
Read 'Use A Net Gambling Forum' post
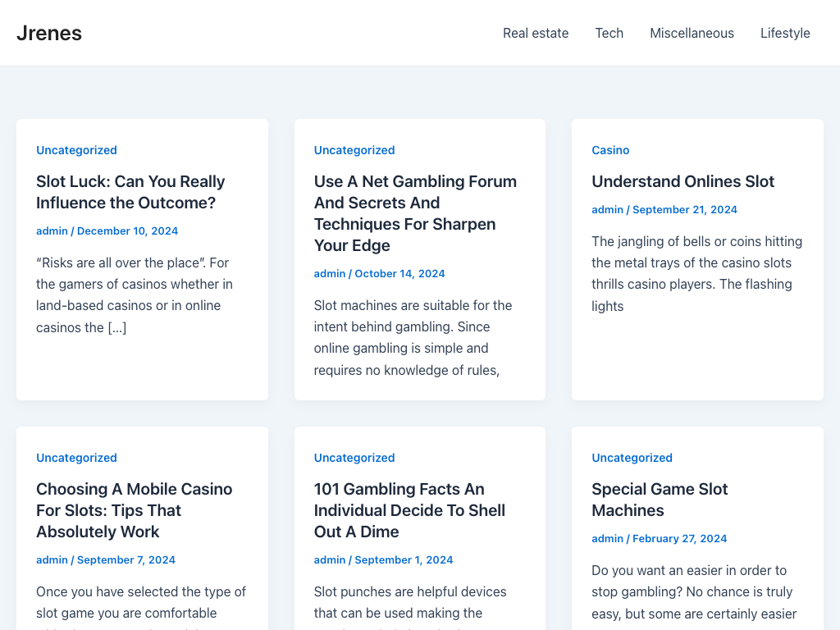coord(415,213)
